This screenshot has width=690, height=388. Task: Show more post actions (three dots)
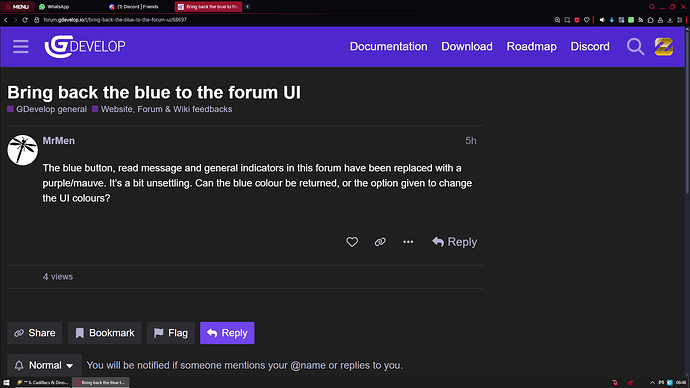click(408, 242)
